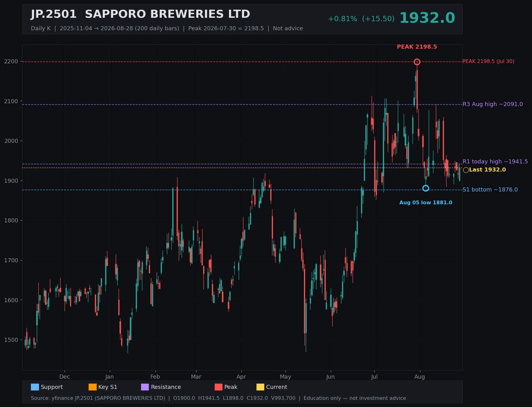This screenshot has width=532, height=407.
Task: Click the Jun x-axis label
Action: (x=330, y=377)
